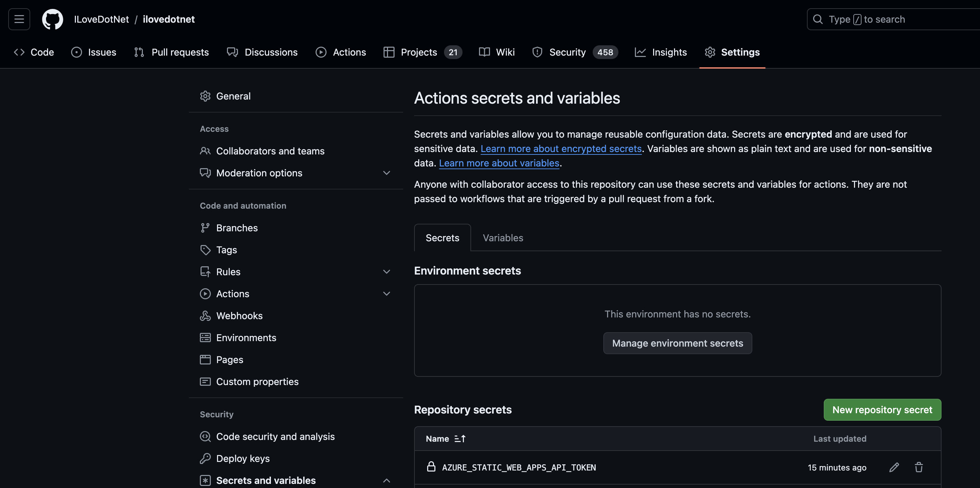The image size is (980, 488).
Task: Click the Moderation options comment icon
Action: point(205,173)
